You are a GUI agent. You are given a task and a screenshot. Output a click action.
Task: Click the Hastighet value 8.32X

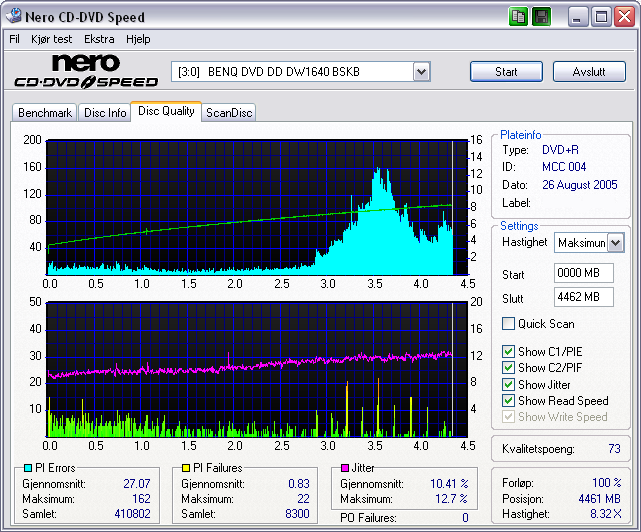pyautogui.click(x=606, y=514)
